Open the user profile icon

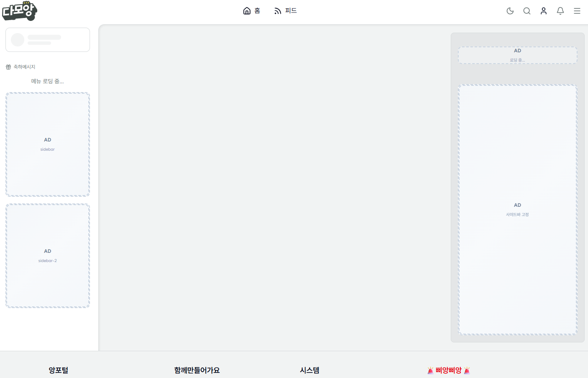544,11
